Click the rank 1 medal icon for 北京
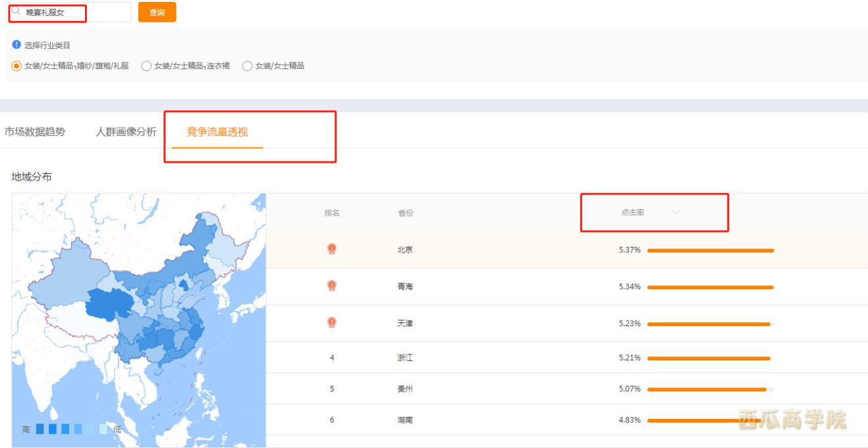Image resolution: width=868 pixels, height=448 pixels. pyautogui.click(x=332, y=249)
